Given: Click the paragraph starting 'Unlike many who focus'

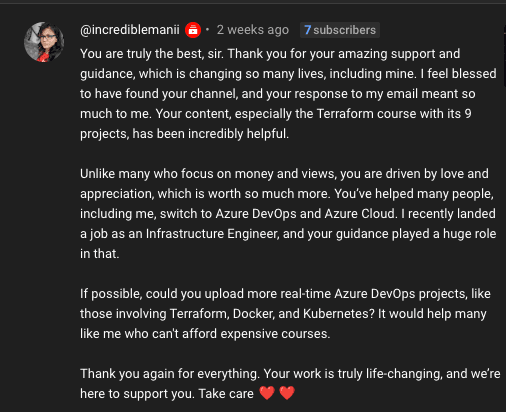Looking at the screenshot, I should (x=288, y=214).
